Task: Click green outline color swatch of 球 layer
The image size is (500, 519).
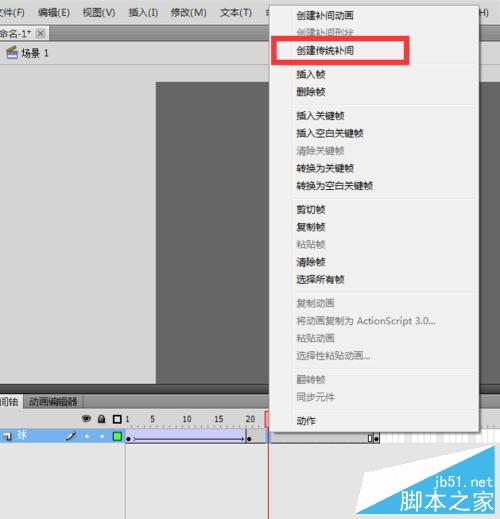Action: (x=117, y=436)
